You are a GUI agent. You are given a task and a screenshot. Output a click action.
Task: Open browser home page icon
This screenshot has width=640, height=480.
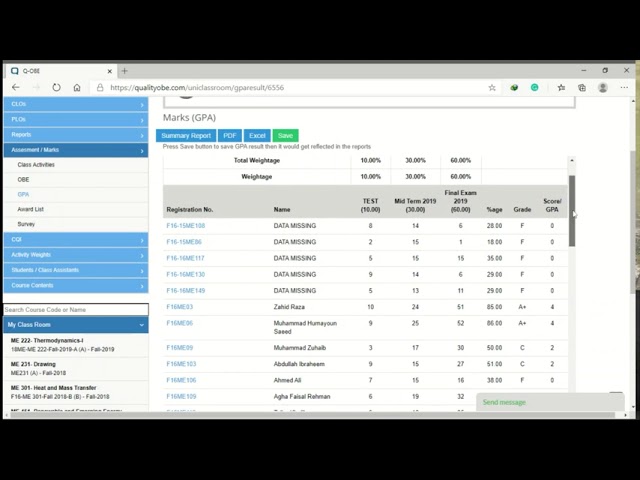pos(77,87)
